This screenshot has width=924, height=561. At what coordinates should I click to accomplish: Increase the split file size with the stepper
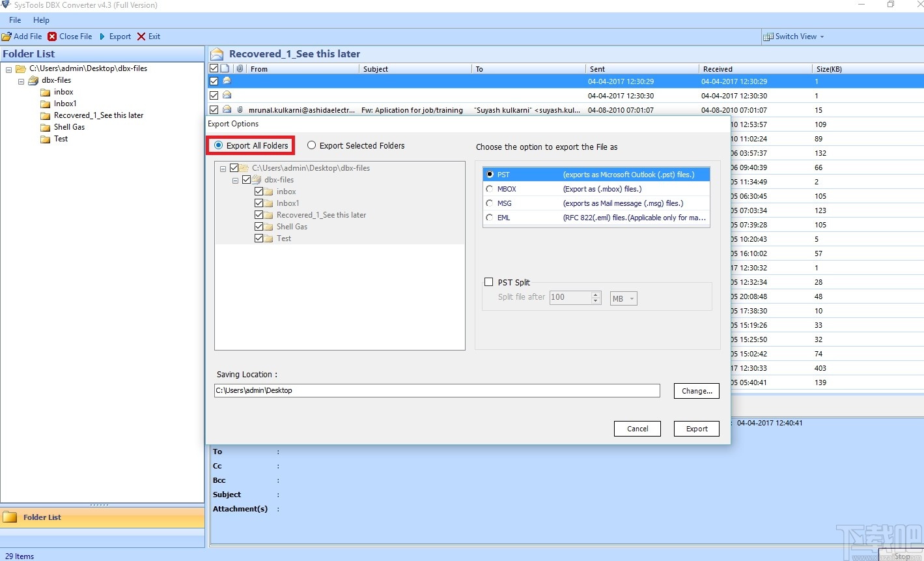[595, 295]
